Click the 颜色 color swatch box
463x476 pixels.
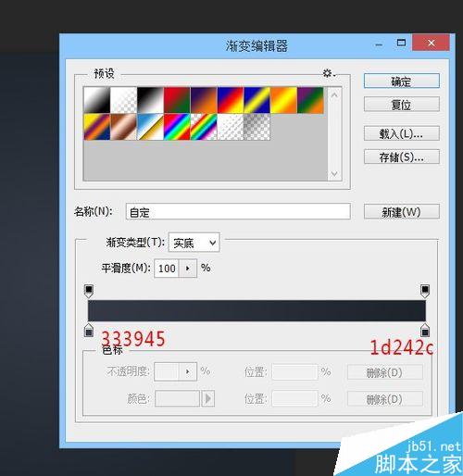click(177, 398)
